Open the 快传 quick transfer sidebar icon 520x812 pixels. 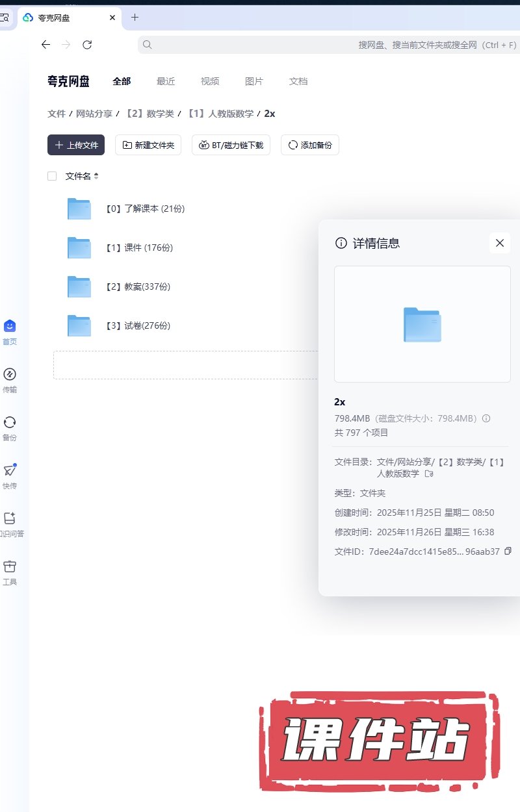click(9, 470)
